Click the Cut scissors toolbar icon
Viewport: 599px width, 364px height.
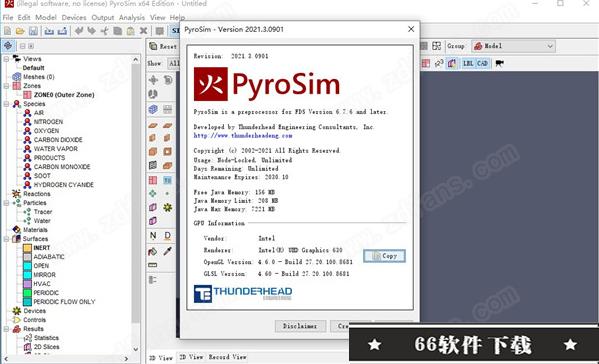pos(104,31)
